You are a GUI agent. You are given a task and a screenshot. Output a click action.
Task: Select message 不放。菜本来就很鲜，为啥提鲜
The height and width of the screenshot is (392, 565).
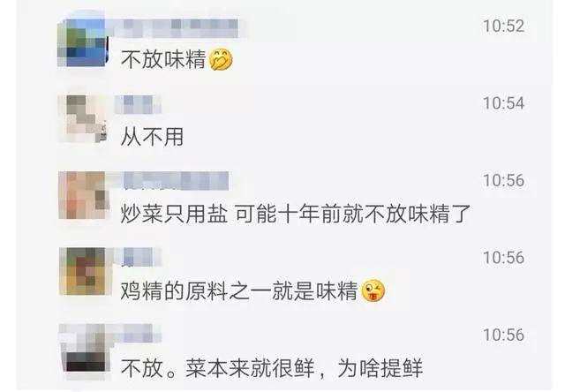tap(272, 368)
